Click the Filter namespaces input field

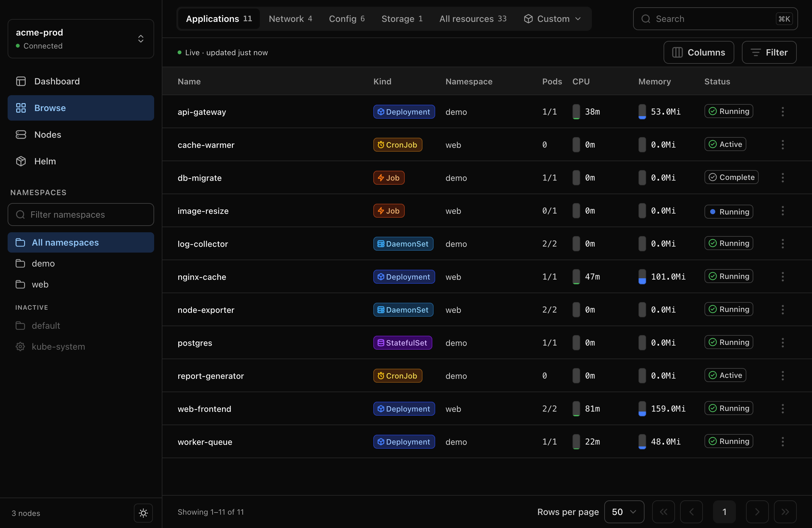click(x=81, y=214)
